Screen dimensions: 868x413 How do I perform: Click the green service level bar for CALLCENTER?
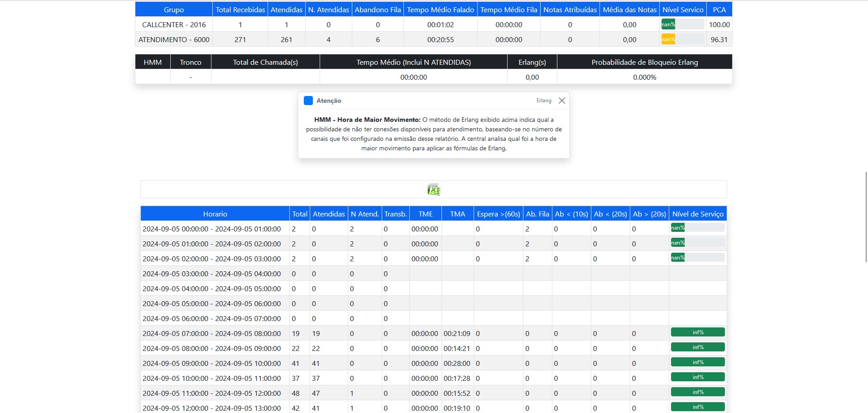coord(682,24)
